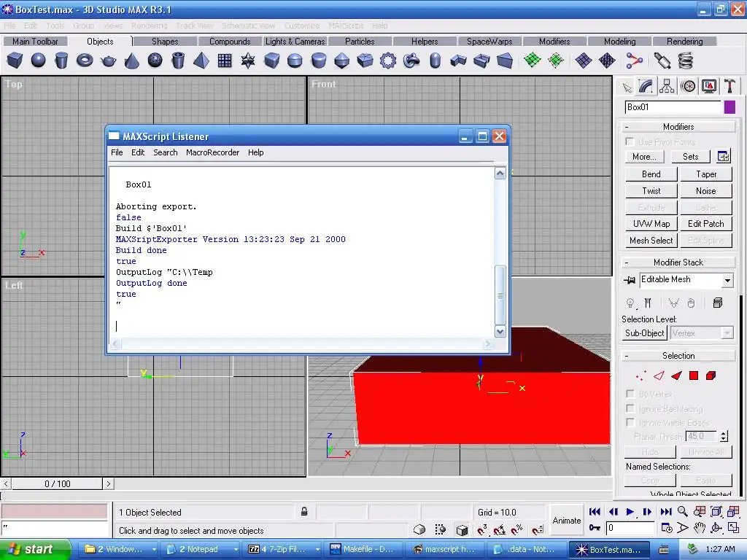Open the Hierarchy command panel tab
This screenshot has width=747, height=560.
coord(667,86)
